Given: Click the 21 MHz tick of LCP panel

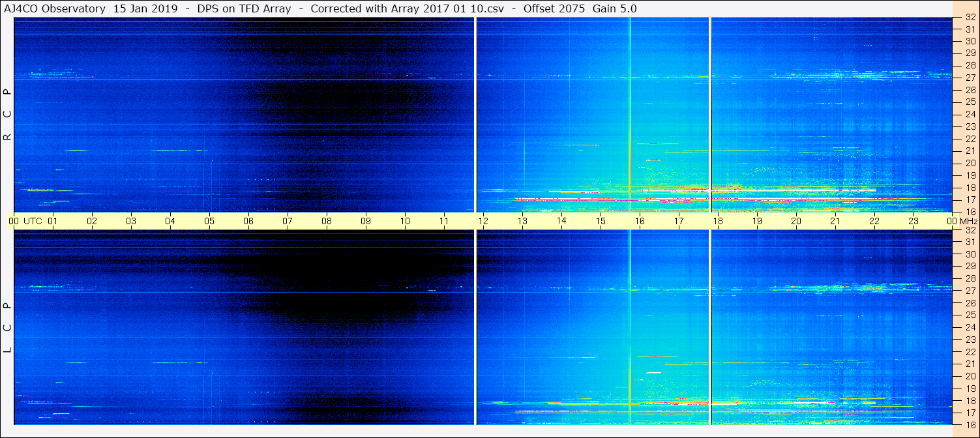Looking at the screenshot, I should [x=970, y=364].
